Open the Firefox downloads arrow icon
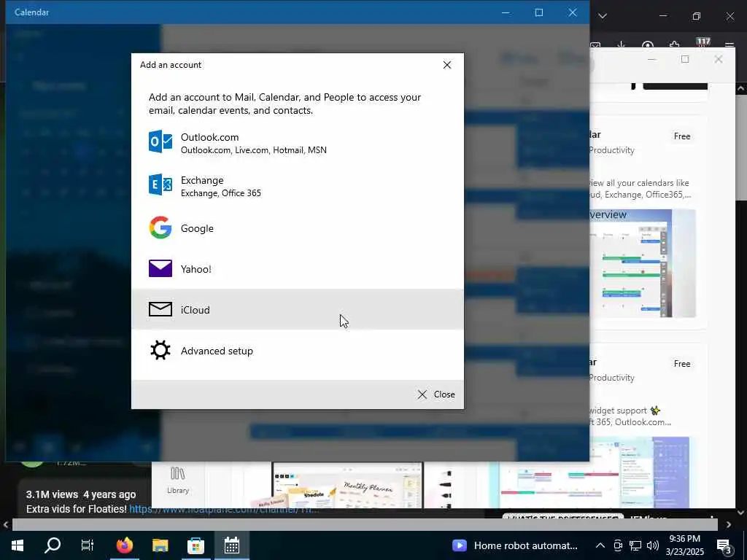The width and height of the screenshot is (747, 560). coord(622,45)
